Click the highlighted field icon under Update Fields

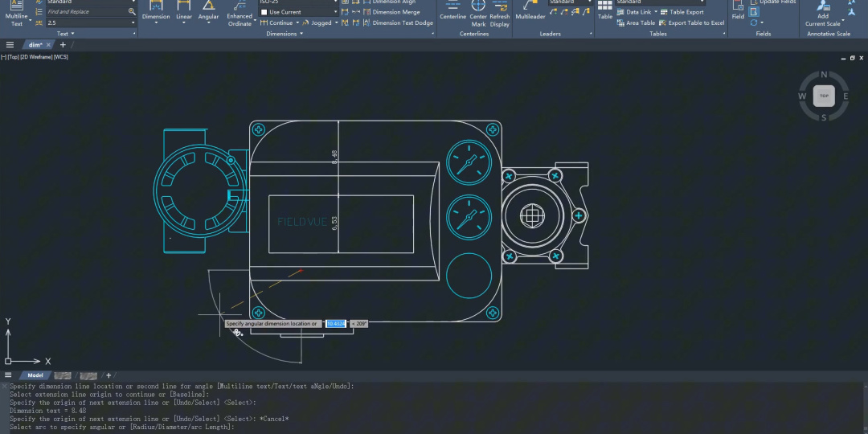(x=754, y=11)
